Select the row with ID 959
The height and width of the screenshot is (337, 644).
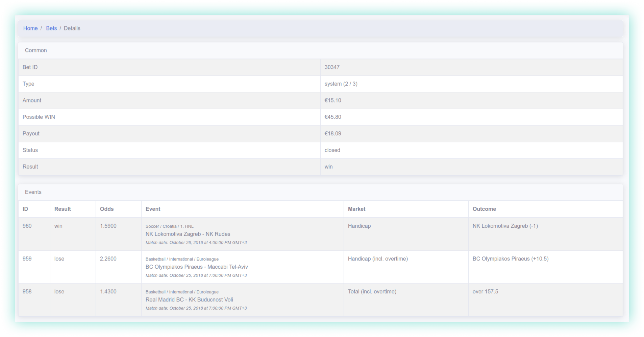coord(27,259)
